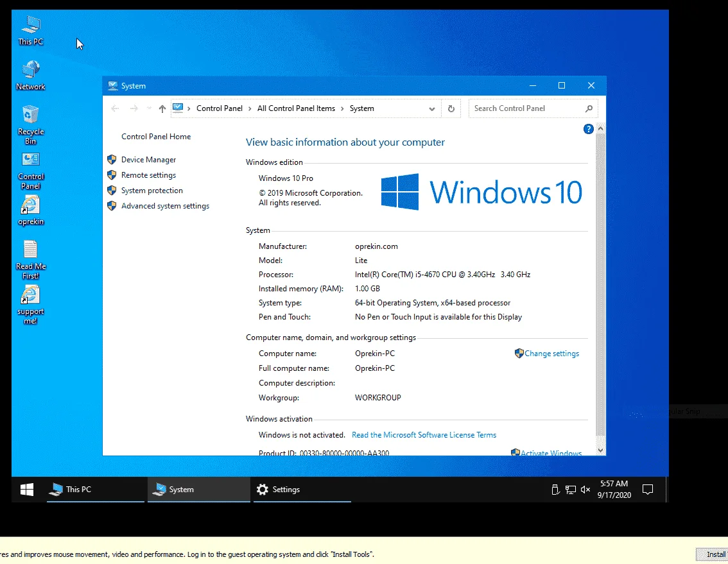Click the search magnifier icon
The image size is (728, 564).
589,108
